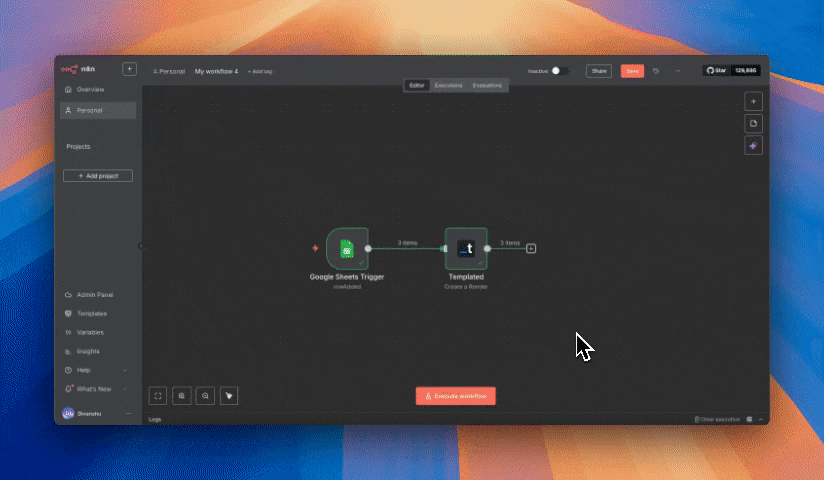Click the Add project button
The height and width of the screenshot is (480, 824).
tap(98, 176)
